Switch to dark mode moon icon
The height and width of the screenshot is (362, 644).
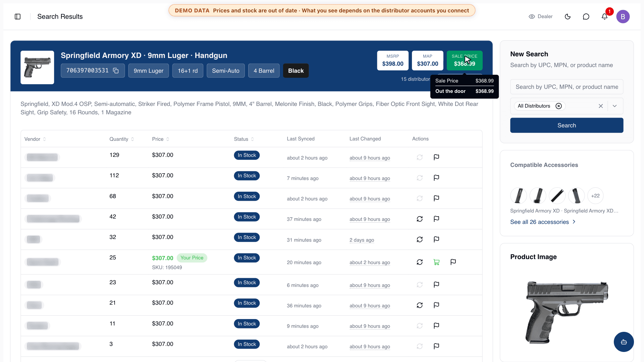coord(568,16)
